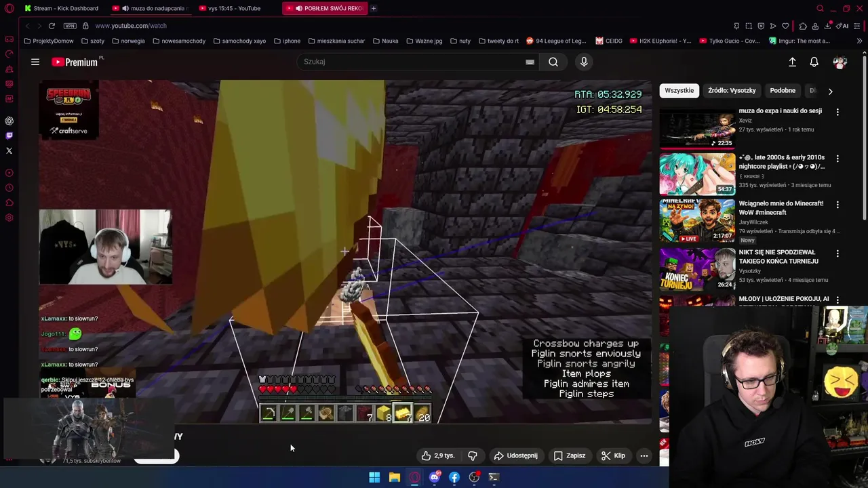
Task: Switch to Stream - Kick Dashboard tab
Action: pyautogui.click(x=61, y=8)
